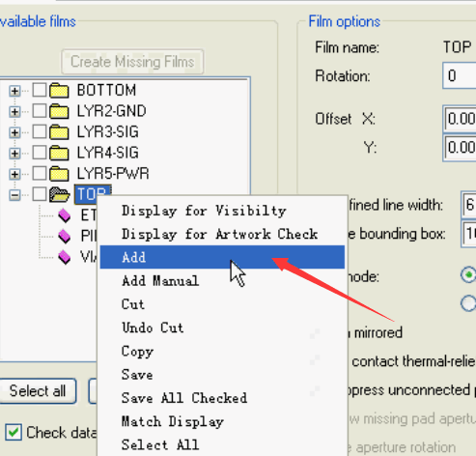Image resolution: width=476 pixels, height=456 pixels.
Task: Expand the BOTTOM film tree node
Action: coord(14,91)
